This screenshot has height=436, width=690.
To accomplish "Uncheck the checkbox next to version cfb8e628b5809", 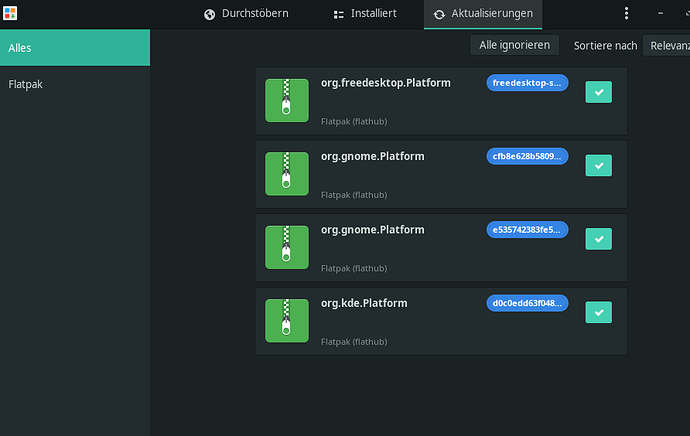I will (598, 165).
